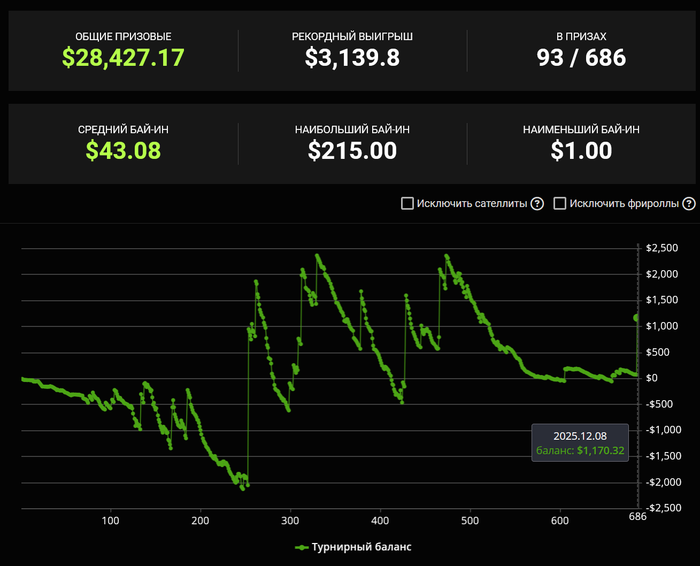Click the 686 x-axis label
The image size is (700, 566).
pyautogui.click(x=638, y=516)
